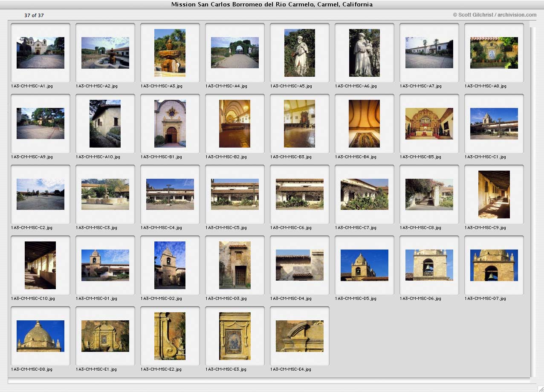
Task: Click the filename label 1A3-CM-MSC-E1.jpg
Action: 97,369
